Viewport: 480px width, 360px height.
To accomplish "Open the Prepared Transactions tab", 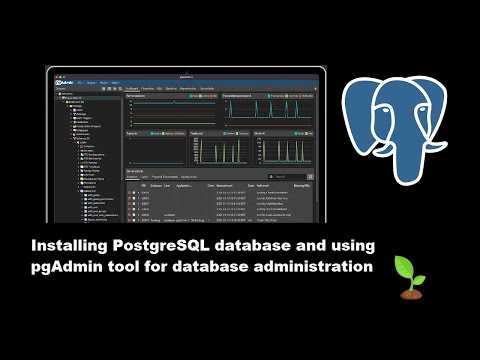I will 165,177.
